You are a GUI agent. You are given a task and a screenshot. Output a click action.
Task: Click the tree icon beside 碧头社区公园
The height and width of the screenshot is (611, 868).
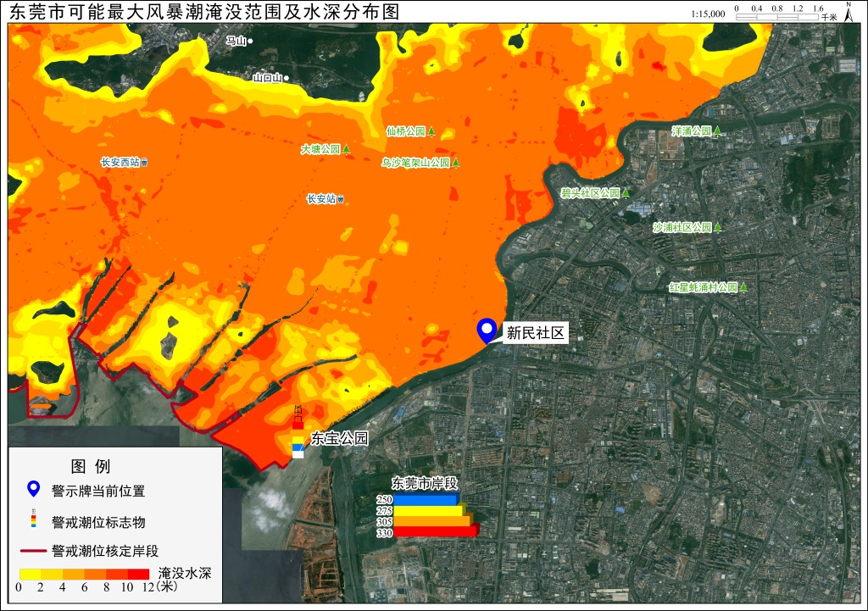coord(626,192)
